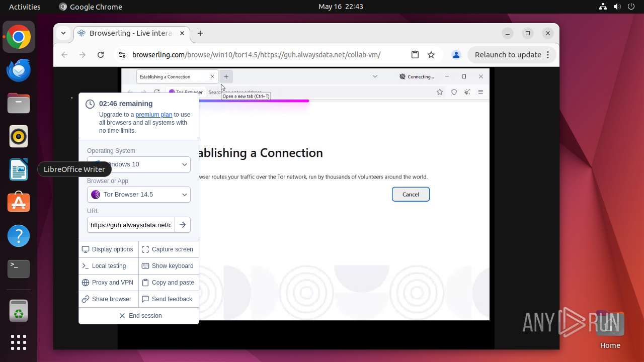The image size is (644, 362).
Task: Click the Chrome address bar URL
Action: 256,55
